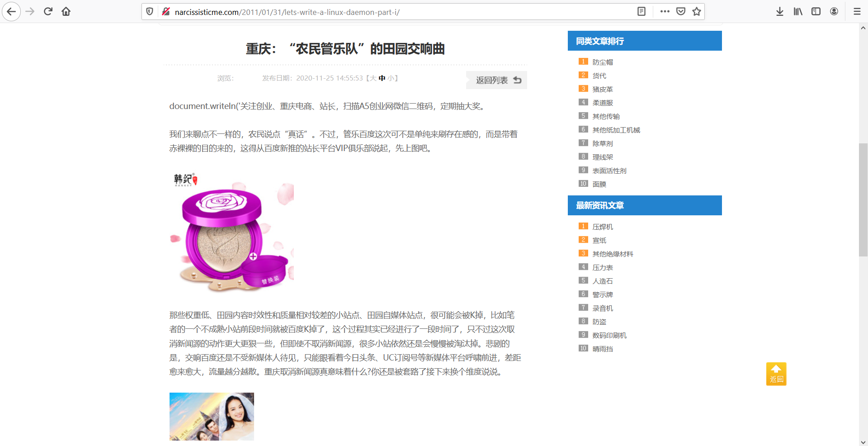Open the 防盗 link
The height and width of the screenshot is (446, 868).
tap(599, 322)
